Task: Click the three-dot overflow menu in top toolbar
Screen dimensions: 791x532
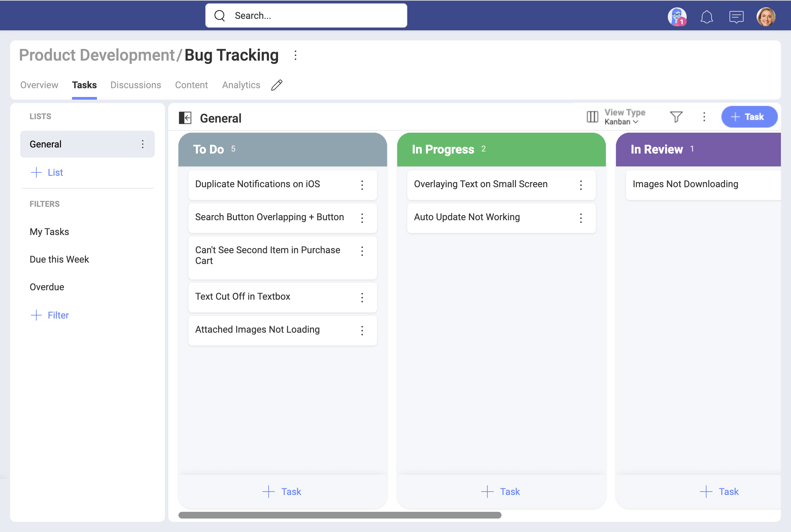Action: pos(703,117)
